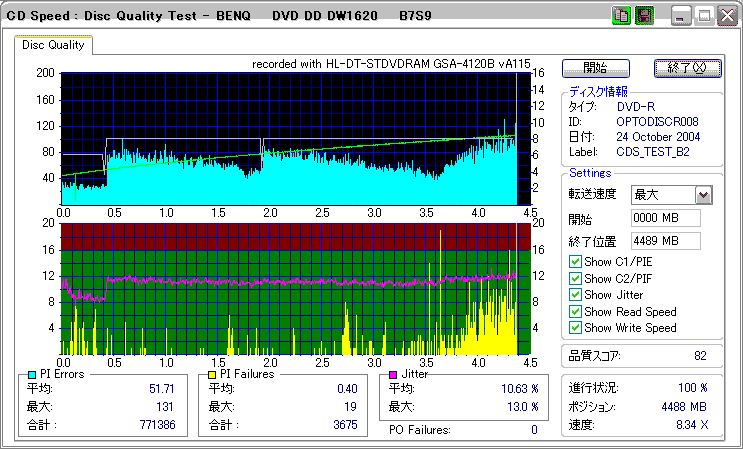
Task: Select the Disc Quality tab
Action: point(53,45)
